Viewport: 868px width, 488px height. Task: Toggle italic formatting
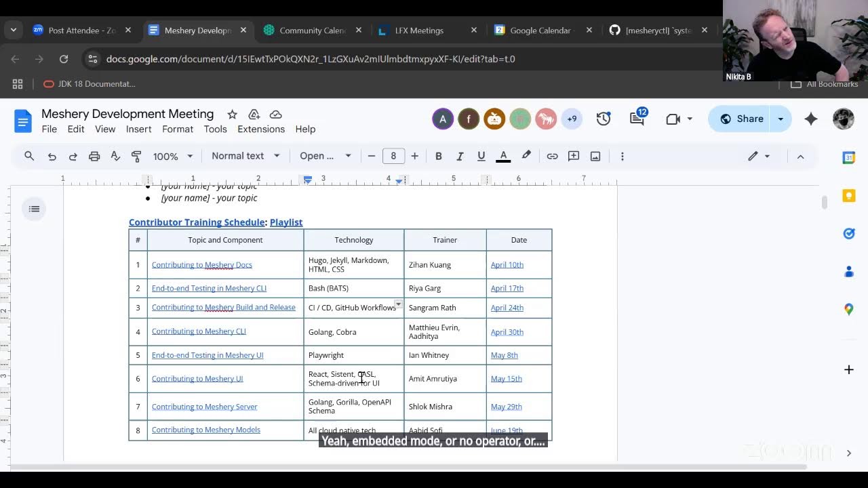coord(460,156)
